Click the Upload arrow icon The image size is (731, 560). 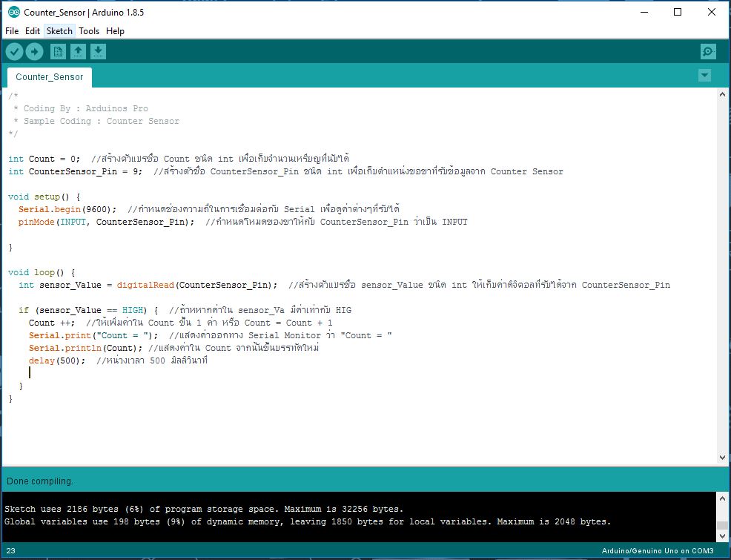(35, 51)
